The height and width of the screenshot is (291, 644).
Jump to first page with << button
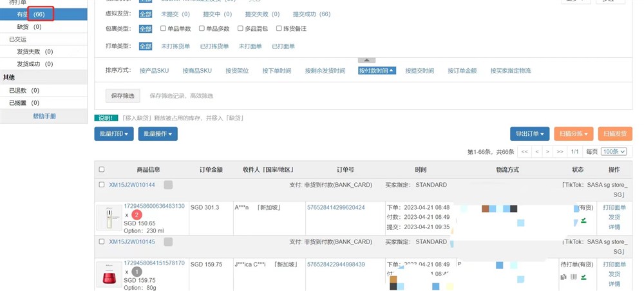click(525, 151)
